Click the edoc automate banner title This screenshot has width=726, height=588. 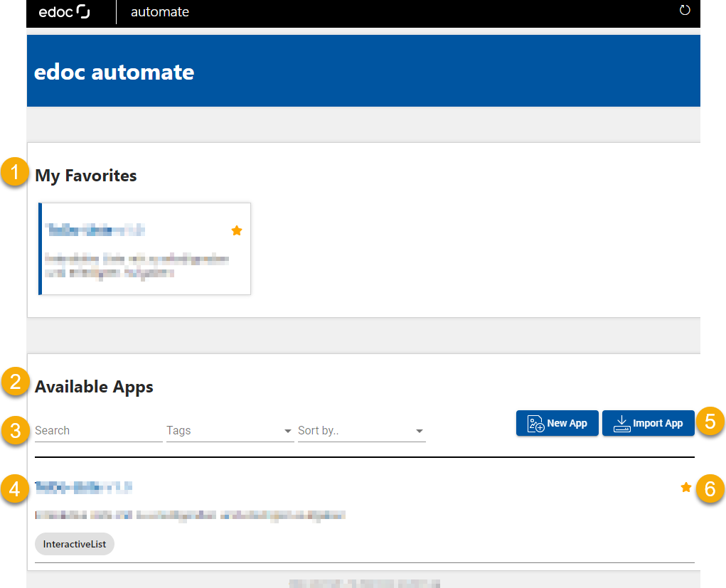click(x=114, y=72)
